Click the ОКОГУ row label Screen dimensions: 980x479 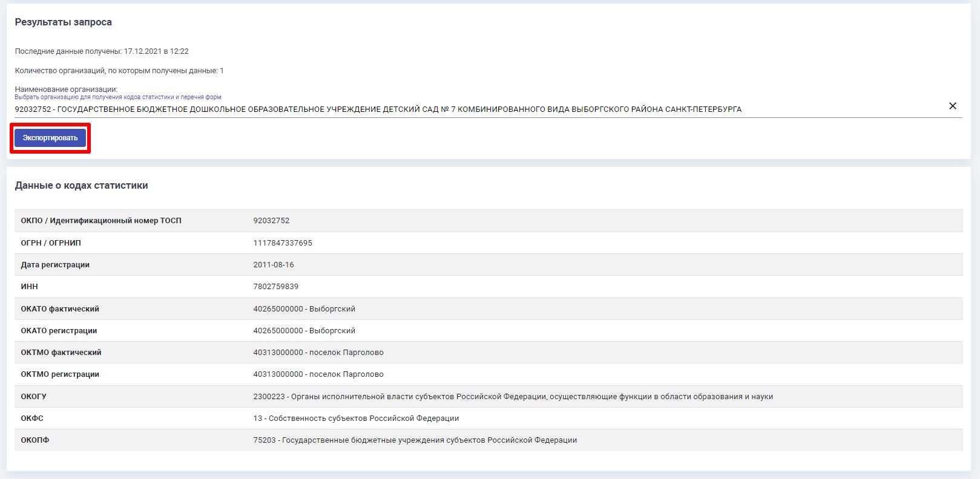pos(33,397)
